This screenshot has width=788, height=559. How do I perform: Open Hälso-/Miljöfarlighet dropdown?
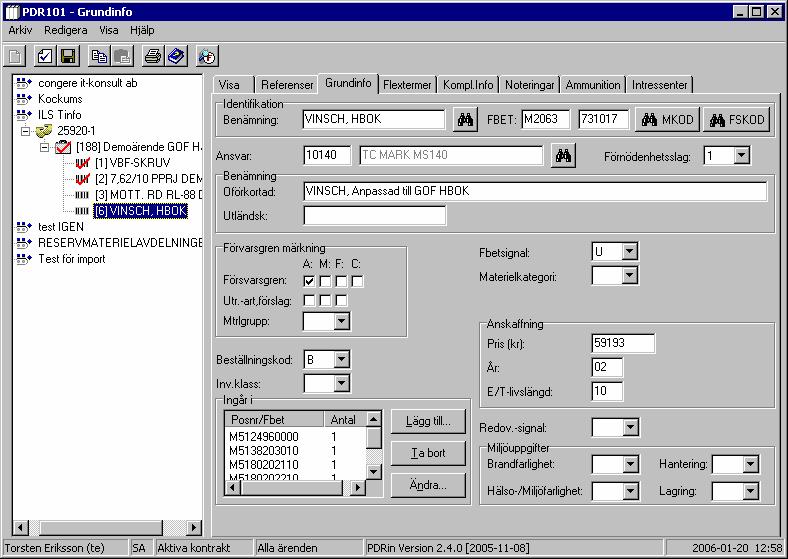click(x=630, y=491)
